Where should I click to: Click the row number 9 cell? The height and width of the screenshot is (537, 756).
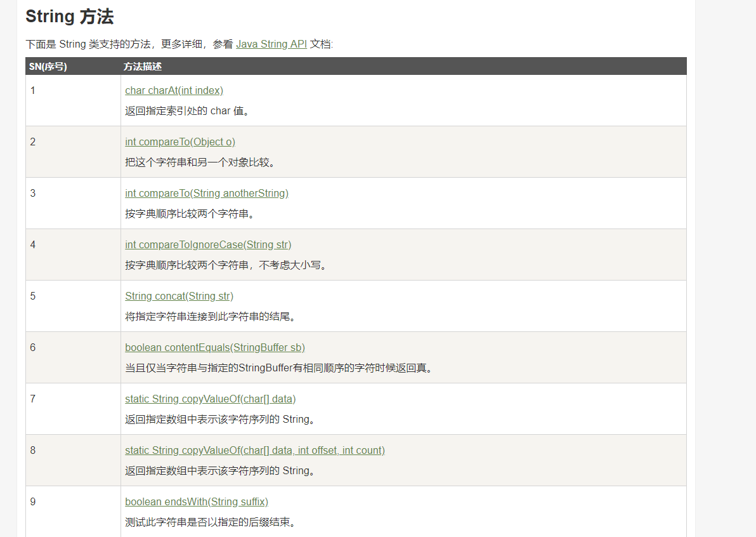33,502
